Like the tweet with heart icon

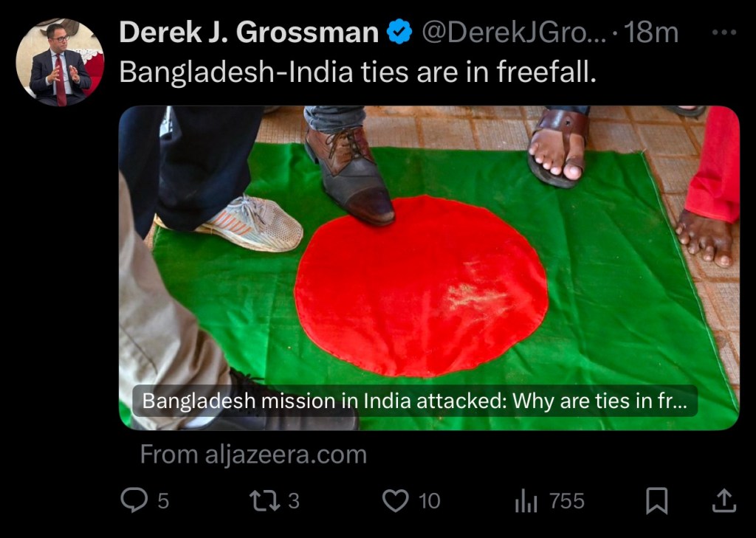(396, 500)
